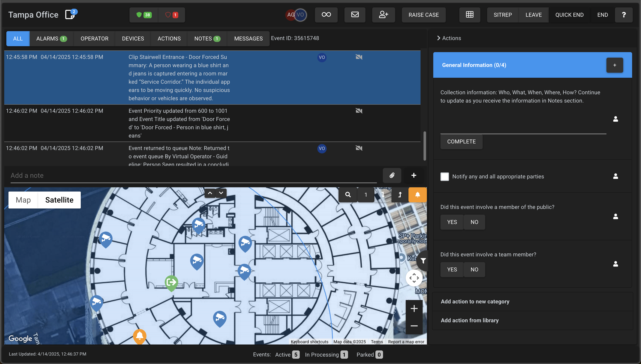Click the add user icon button
641x364 pixels.
click(x=383, y=15)
